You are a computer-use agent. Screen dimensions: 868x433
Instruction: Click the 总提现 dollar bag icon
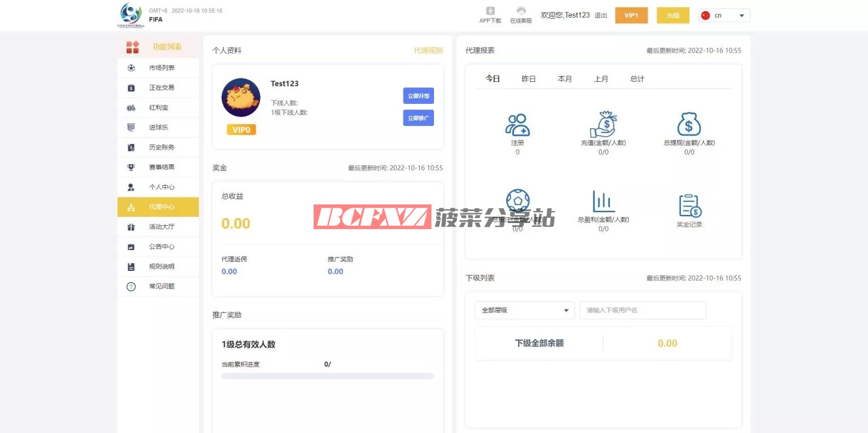(689, 125)
